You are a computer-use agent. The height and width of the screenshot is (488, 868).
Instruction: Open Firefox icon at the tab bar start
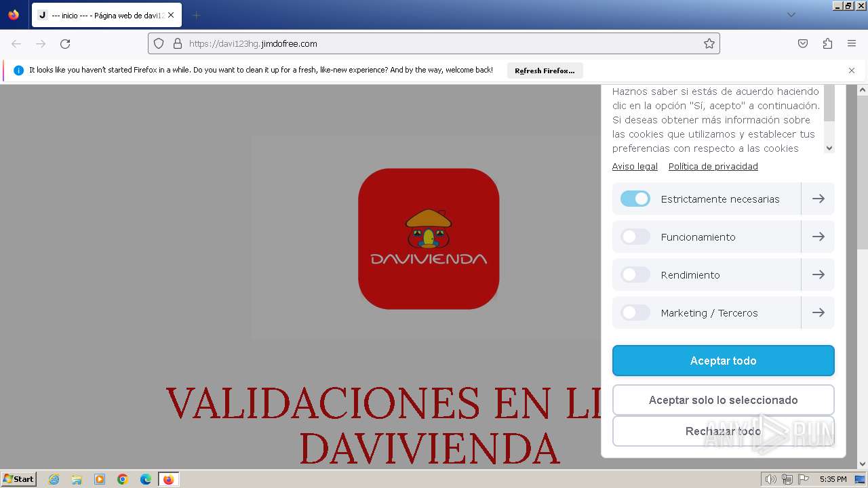pyautogui.click(x=14, y=15)
